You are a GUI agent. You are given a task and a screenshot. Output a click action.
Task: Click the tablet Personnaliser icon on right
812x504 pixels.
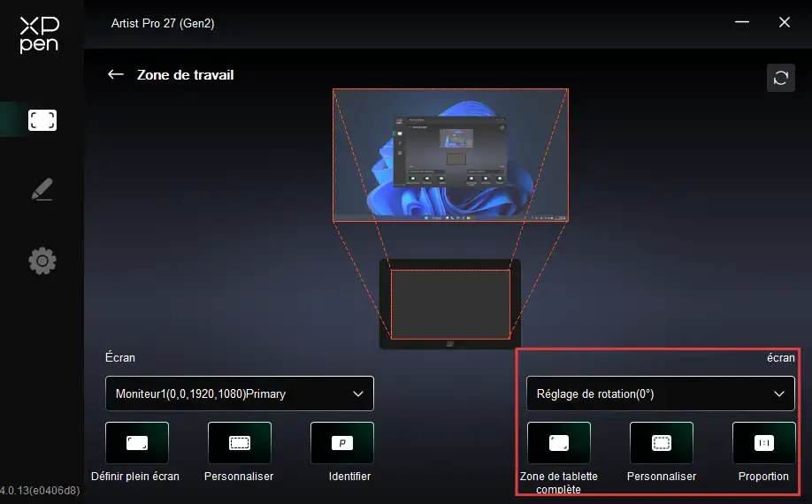[661, 443]
